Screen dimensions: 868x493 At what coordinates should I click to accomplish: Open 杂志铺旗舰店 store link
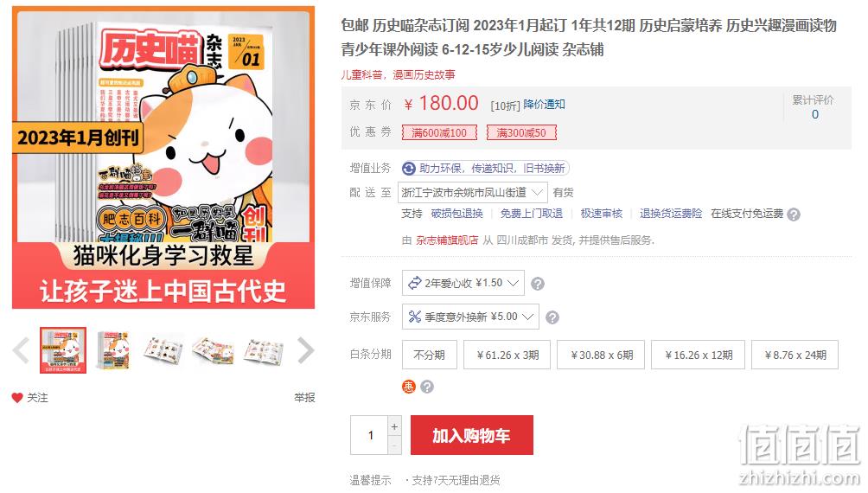point(447,240)
